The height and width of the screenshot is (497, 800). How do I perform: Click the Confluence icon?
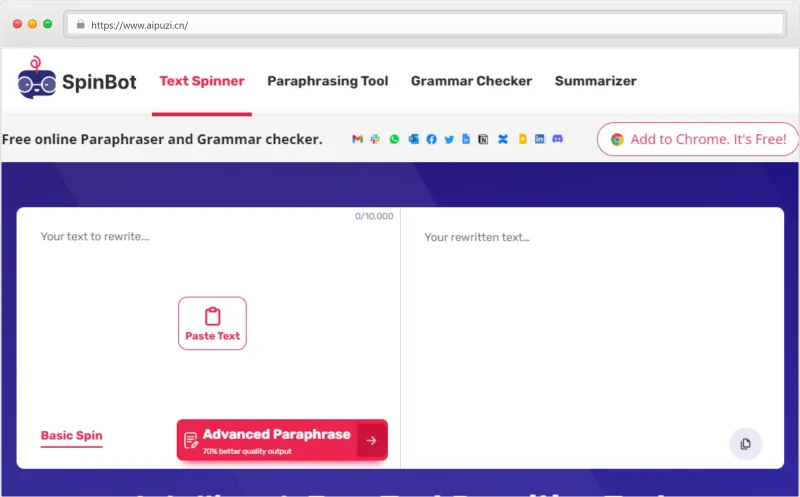(503, 139)
